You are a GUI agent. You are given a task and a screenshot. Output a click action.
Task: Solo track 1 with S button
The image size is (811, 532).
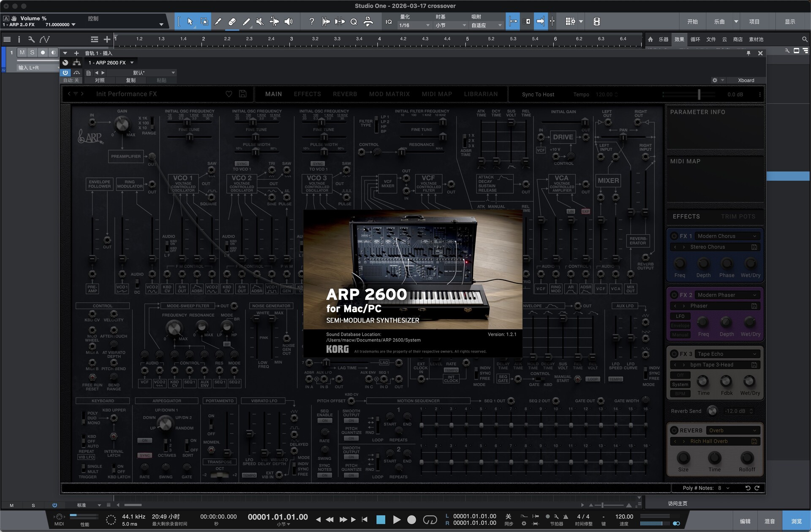tap(32, 52)
